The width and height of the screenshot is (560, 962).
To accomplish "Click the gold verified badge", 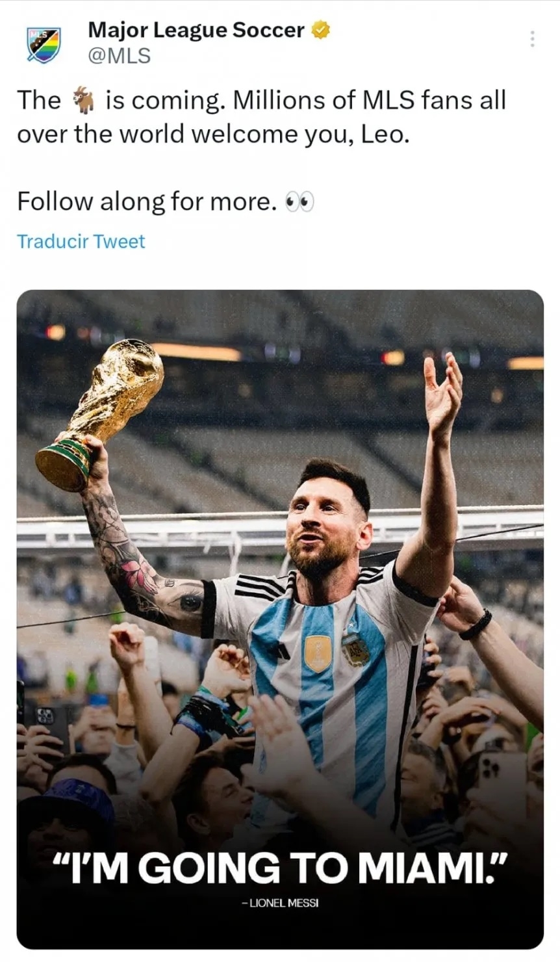I will 322,30.
